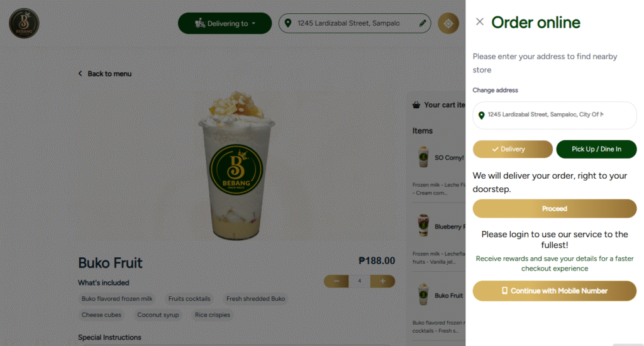Close the Order online panel
Screen dimensions: 644x346
click(x=479, y=22)
